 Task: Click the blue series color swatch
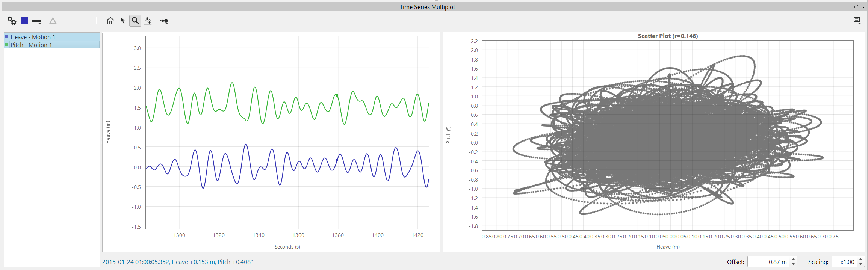(x=24, y=21)
